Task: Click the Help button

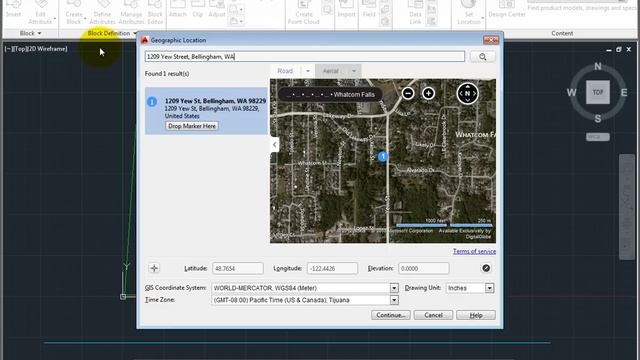Action: point(476,315)
